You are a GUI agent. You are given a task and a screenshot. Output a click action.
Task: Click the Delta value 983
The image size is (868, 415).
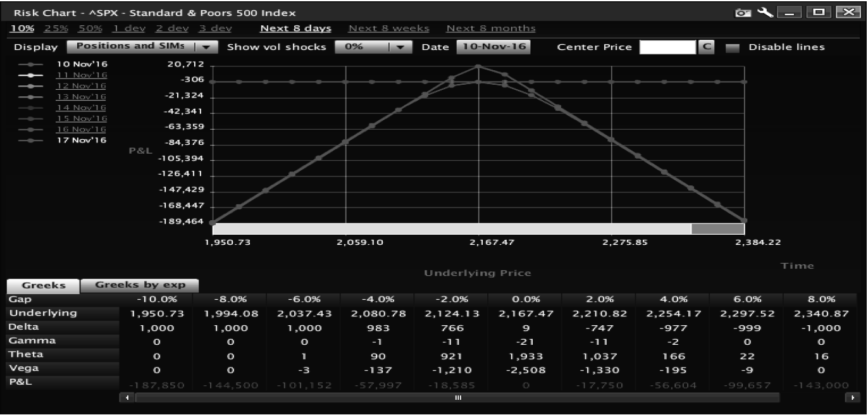[x=378, y=328]
